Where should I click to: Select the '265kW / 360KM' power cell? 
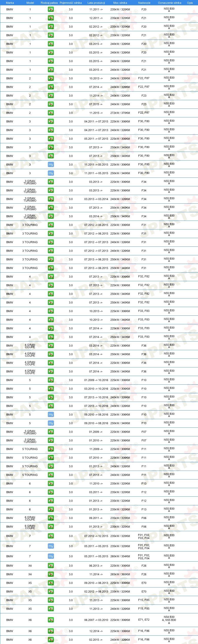(120, 574)
